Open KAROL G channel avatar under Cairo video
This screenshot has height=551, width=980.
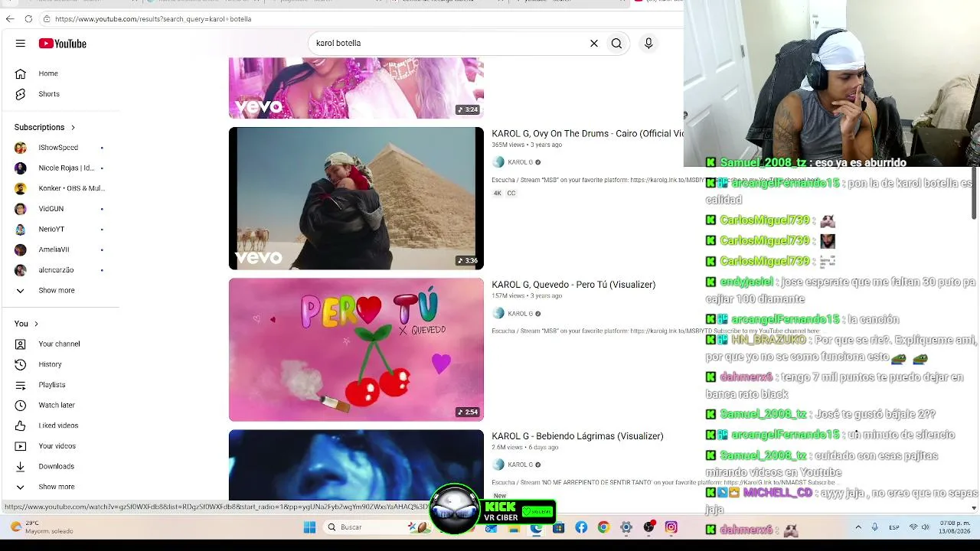click(498, 162)
